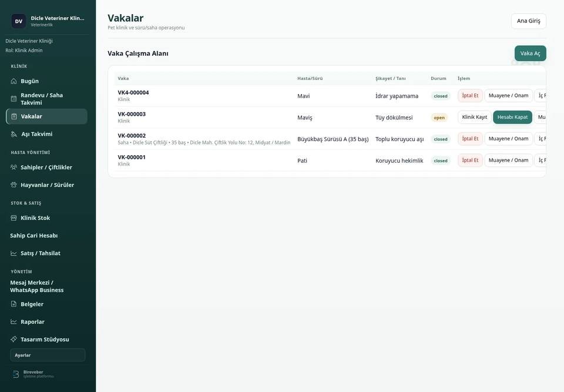Click the Durum column header

coord(438,79)
